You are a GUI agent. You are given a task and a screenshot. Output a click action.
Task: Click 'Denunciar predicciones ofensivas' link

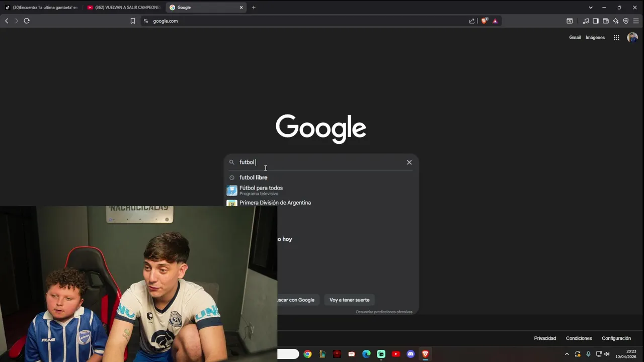point(384,312)
